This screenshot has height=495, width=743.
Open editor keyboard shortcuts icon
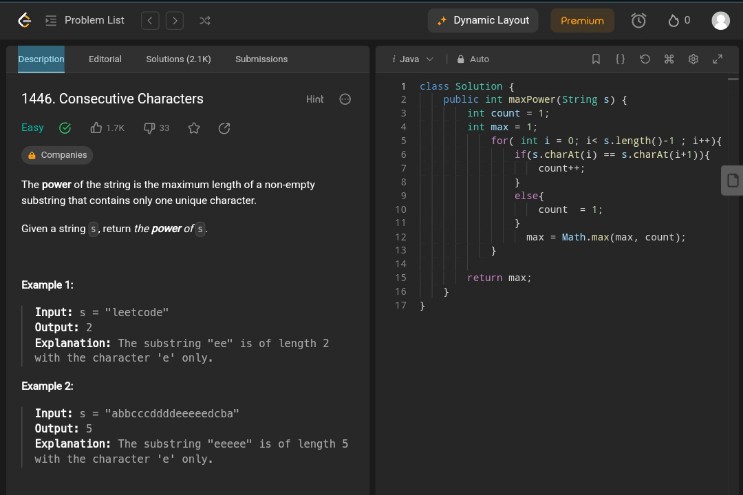tap(669, 59)
